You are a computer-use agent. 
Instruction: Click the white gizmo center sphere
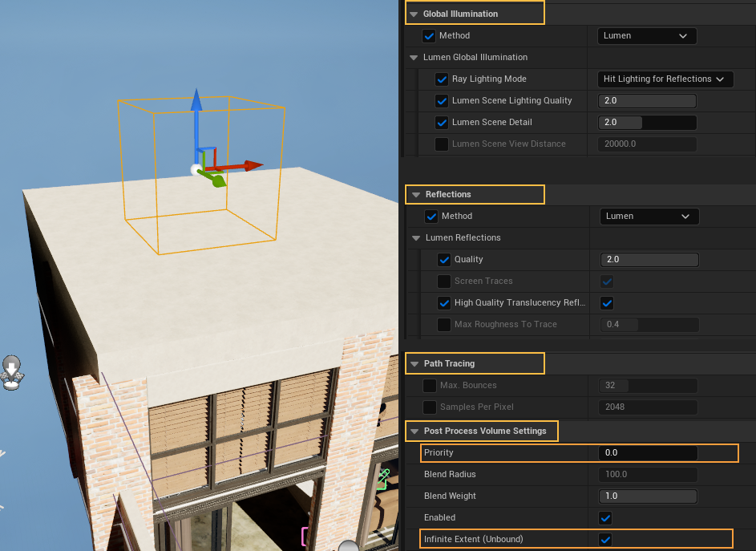196,169
